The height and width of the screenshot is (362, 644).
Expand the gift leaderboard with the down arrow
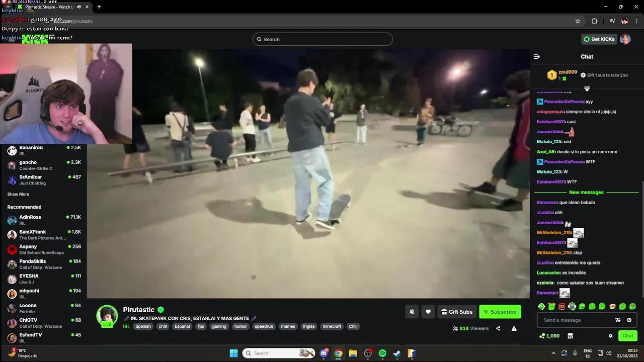(x=587, y=89)
